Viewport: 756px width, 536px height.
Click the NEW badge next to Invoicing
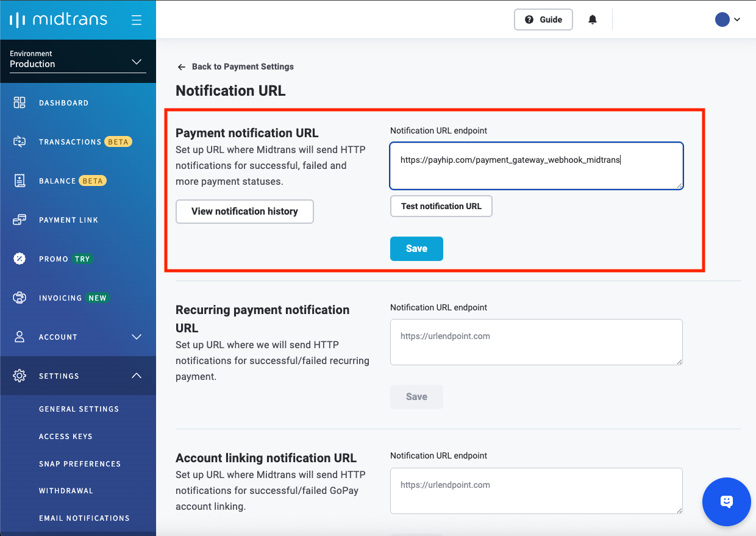(x=98, y=298)
